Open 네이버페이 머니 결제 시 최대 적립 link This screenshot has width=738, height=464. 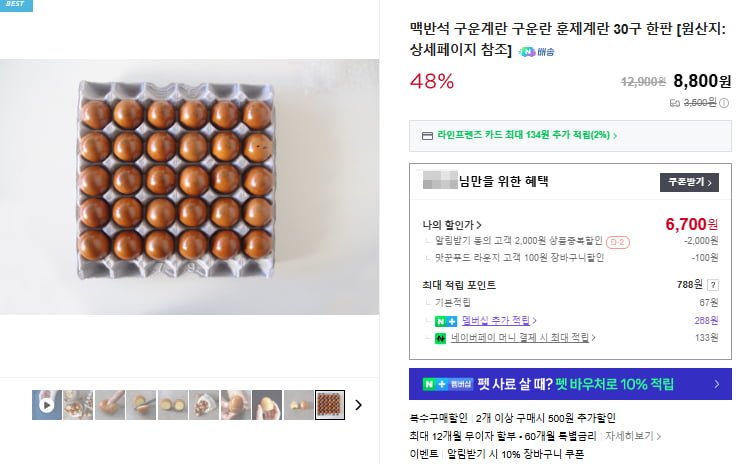[521, 338]
